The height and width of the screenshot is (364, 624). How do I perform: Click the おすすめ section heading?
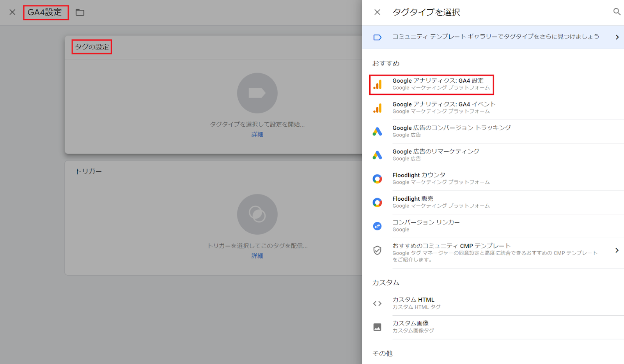coord(386,64)
